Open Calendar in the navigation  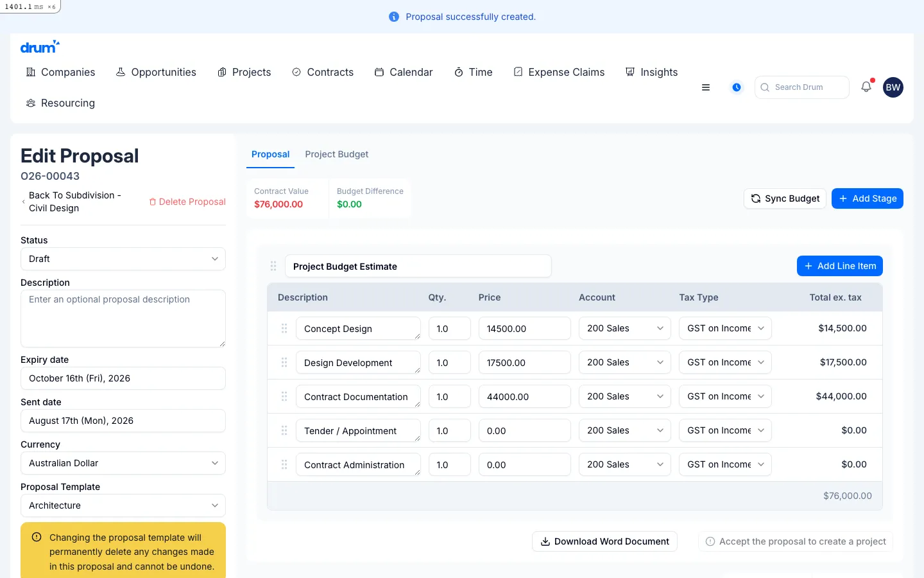pyautogui.click(x=404, y=72)
